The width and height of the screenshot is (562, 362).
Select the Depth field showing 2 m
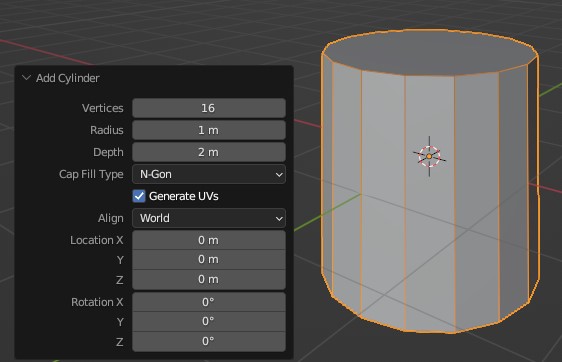[x=209, y=152]
